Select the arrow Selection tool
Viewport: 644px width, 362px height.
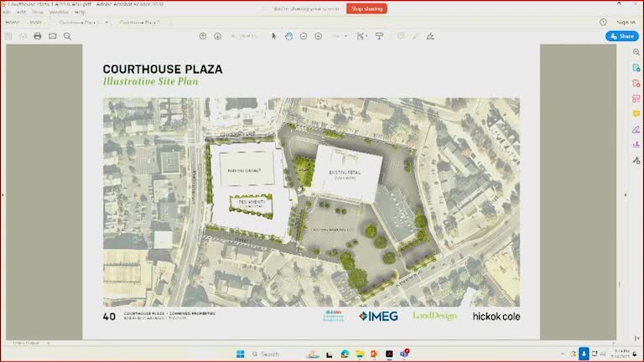pos(274,36)
